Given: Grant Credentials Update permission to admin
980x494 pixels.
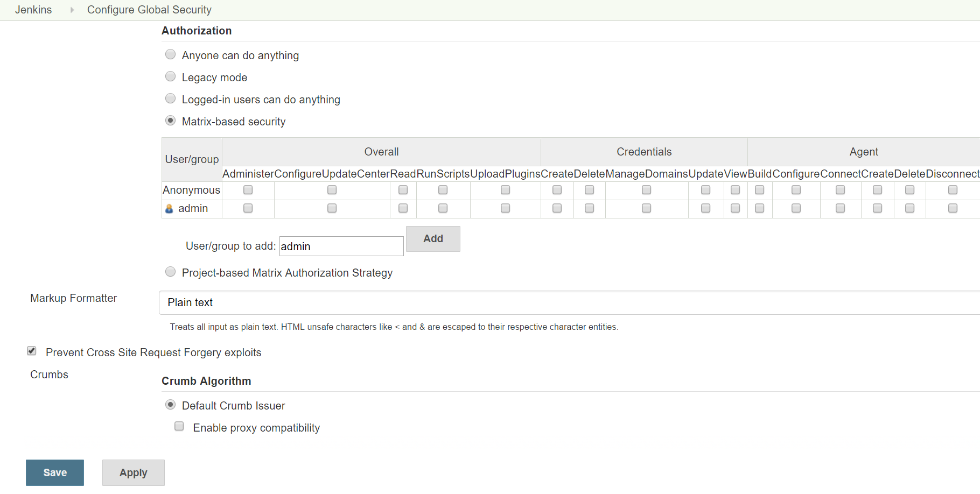Looking at the screenshot, I should click(x=706, y=208).
